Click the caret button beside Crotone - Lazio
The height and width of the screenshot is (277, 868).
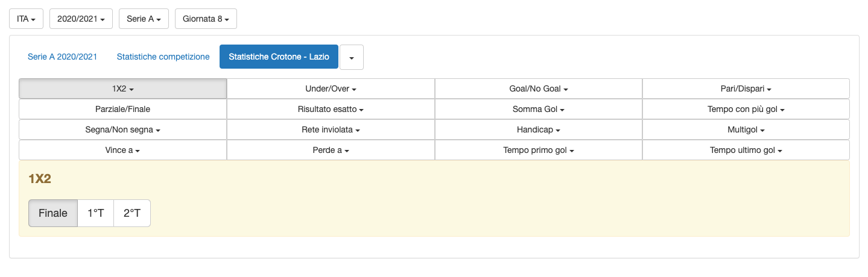tap(352, 57)
